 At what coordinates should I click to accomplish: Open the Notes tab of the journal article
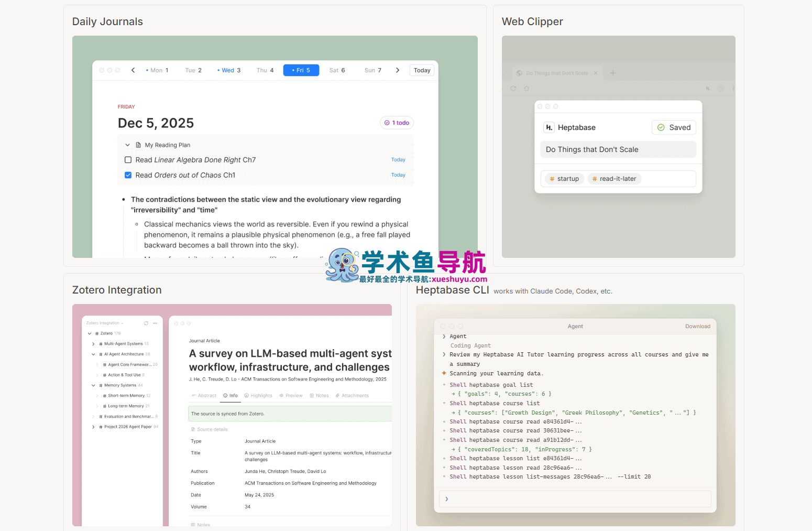[319, 396]
